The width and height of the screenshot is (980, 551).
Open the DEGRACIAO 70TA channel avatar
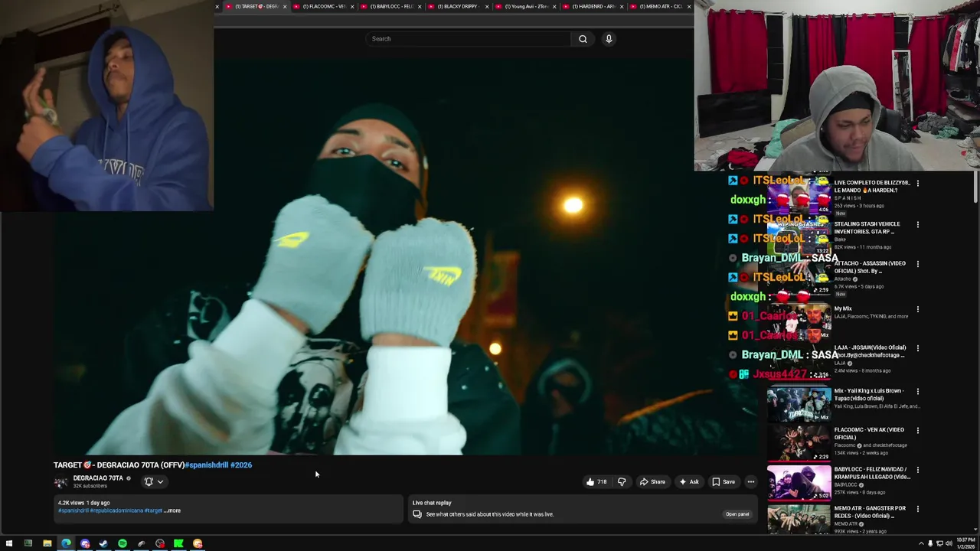pyautogui.click(x=60, y=482)
